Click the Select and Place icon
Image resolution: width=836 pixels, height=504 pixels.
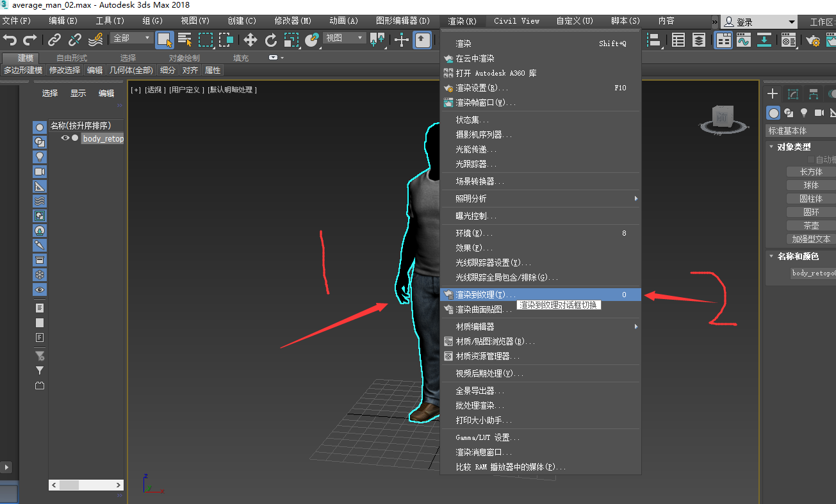[312, 40]
